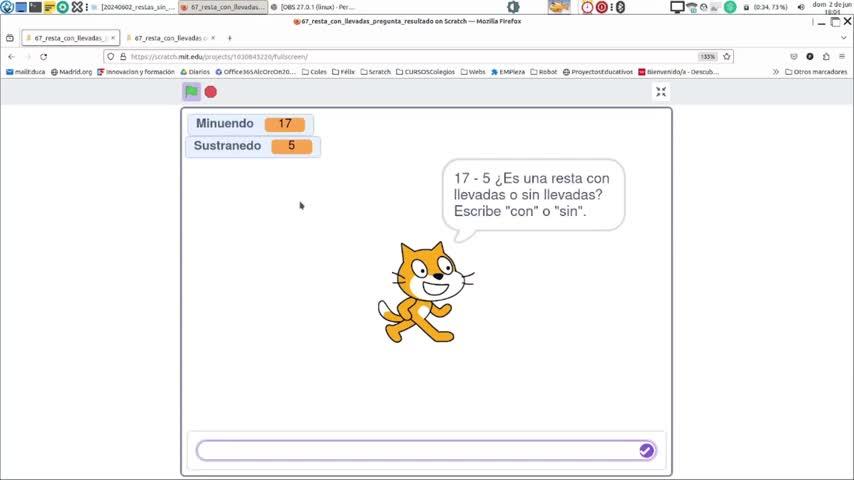Open the Diarios bookmark

195,72
